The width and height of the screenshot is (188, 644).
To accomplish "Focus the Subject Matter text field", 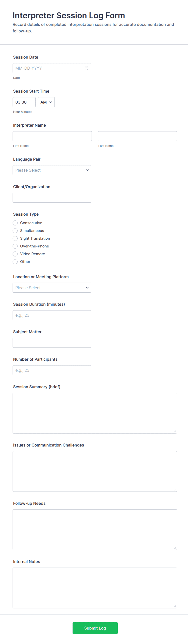I will [x=52, y=343].
